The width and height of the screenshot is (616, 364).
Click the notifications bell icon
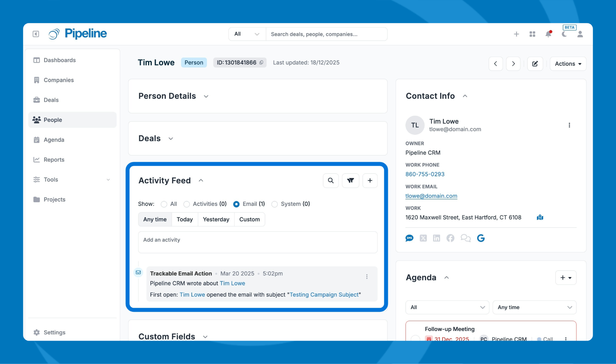click(548, 34)
